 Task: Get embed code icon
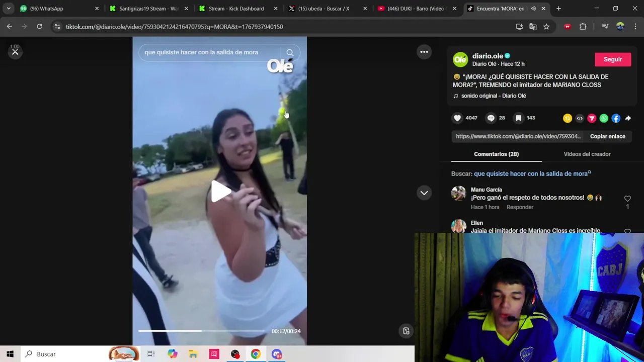[580, 118]
